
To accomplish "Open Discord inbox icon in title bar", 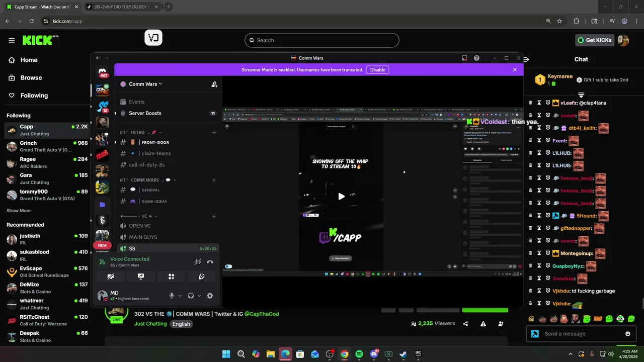I will [464, 58].
